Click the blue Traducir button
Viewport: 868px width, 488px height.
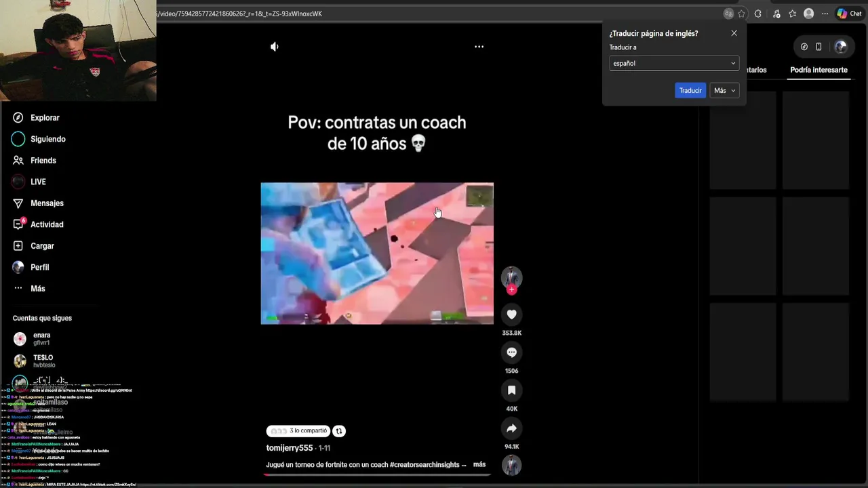tap(690, 90)
